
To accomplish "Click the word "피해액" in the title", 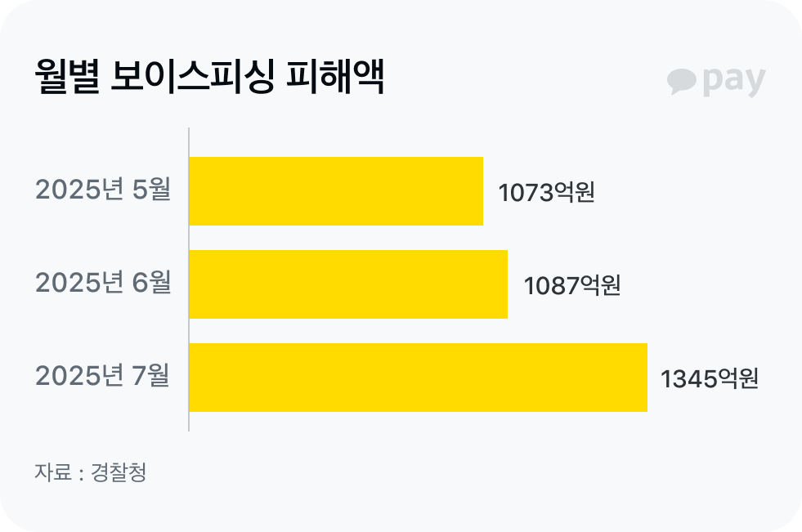I will pyautogui.click(x=335, y=79).
